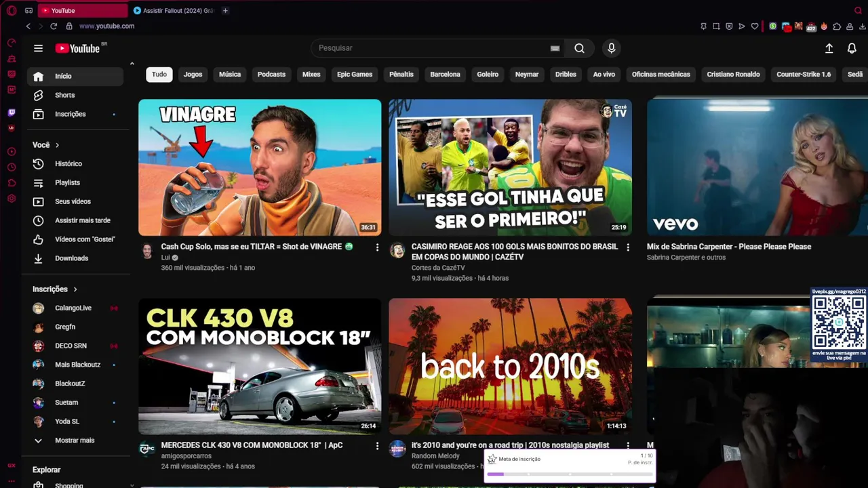Expand Mostrar mais in subscriptions
The image size is (868, 488).
[x=75, y=441]
